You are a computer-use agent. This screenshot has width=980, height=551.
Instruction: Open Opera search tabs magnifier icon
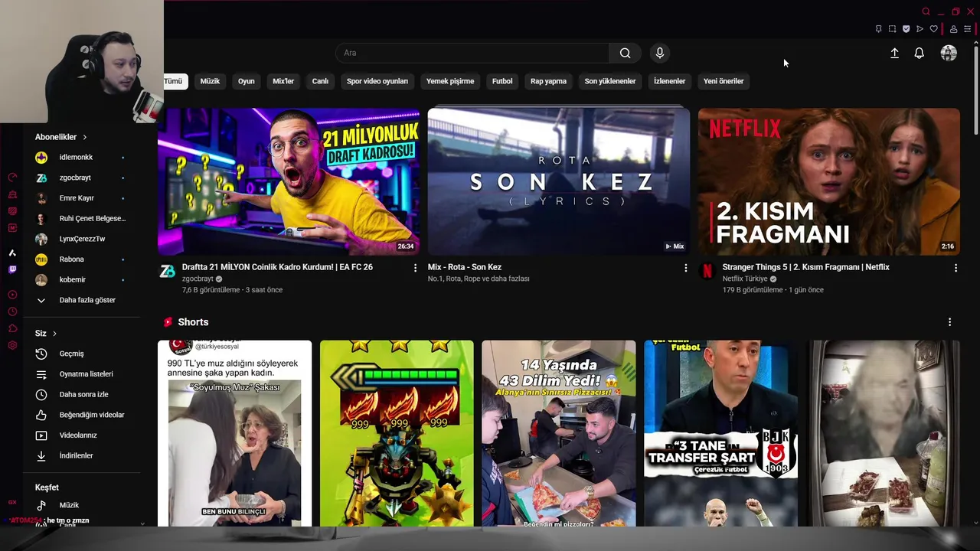pos(926,11)
